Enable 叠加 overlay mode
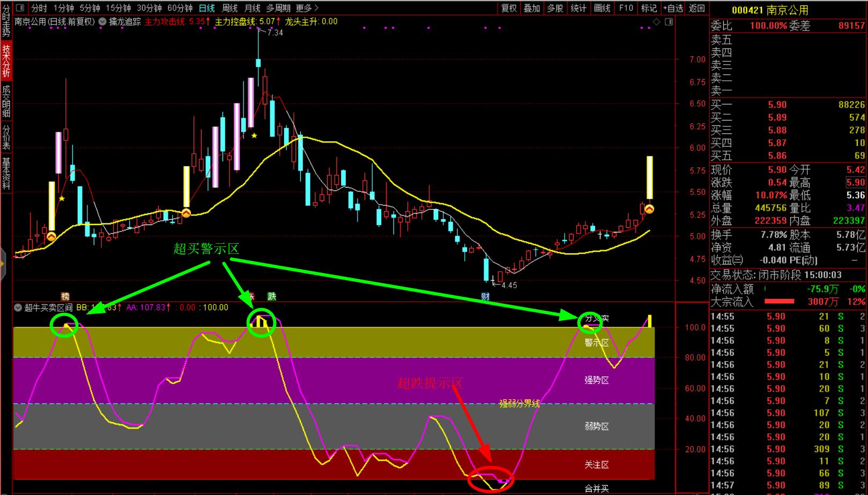The image size is (868, 495). tap(532, 8)
